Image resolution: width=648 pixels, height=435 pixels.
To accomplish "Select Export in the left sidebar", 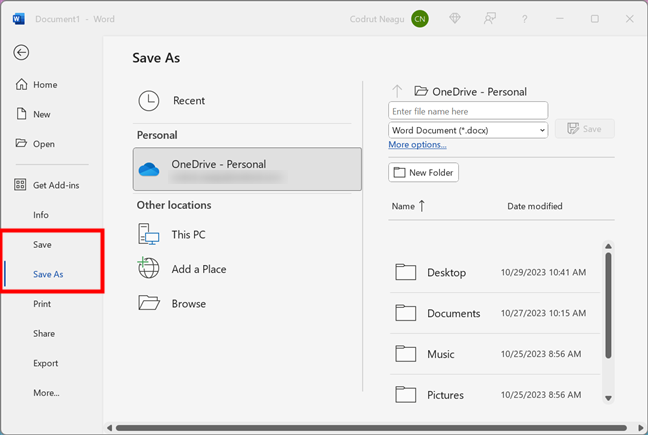I will point(46,363).
